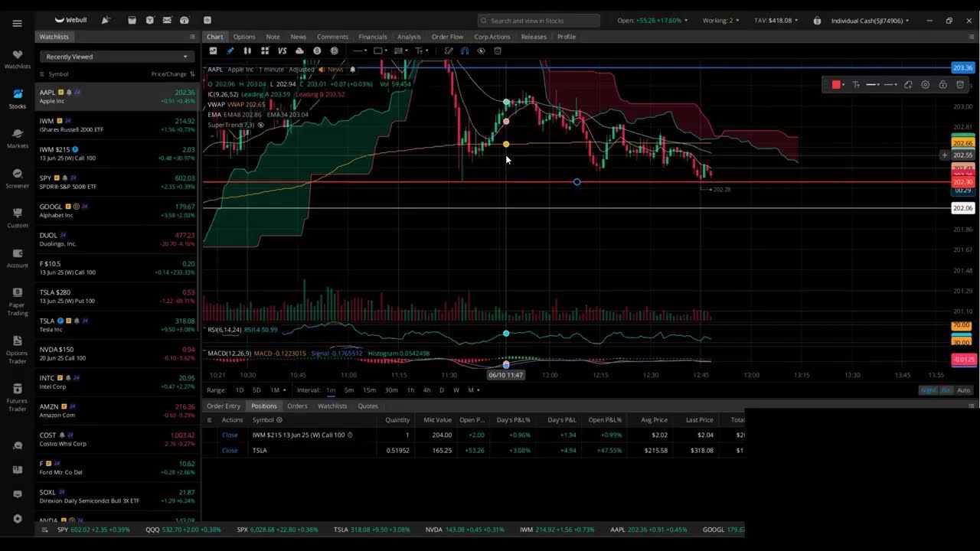Open the Financials tab
The image size is (980, 551).
[373, 37]
